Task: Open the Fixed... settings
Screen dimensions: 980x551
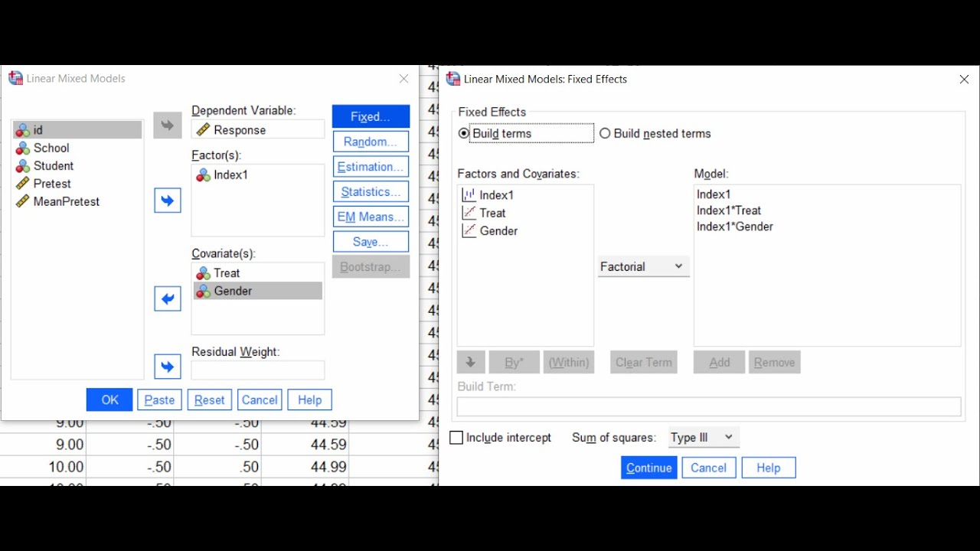Action: point(371,116)
